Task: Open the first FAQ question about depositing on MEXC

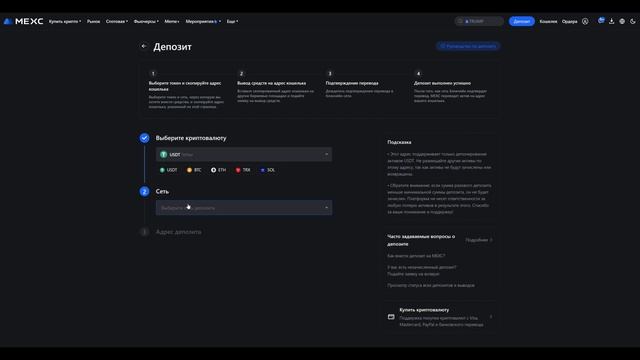Action: point(416,256)
